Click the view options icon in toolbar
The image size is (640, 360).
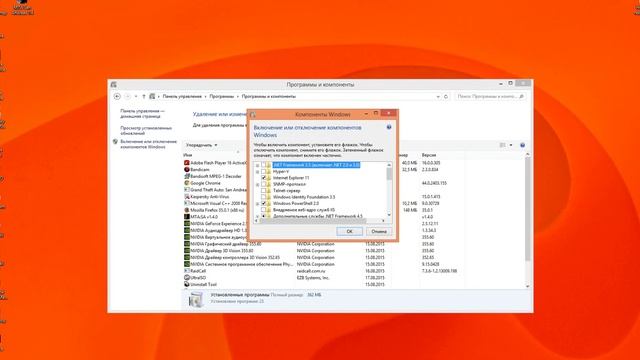[x=503, y=145]
